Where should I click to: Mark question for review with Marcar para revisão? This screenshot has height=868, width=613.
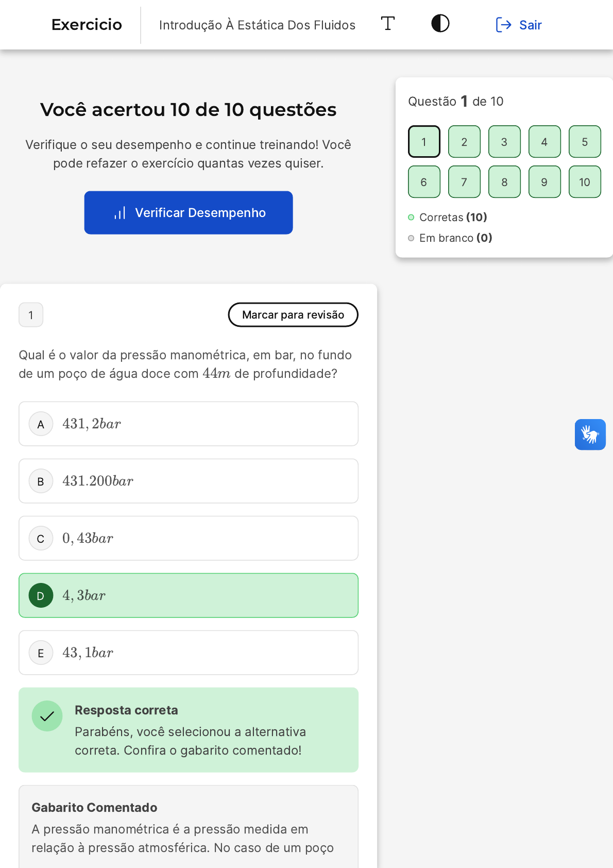(293, 315)
